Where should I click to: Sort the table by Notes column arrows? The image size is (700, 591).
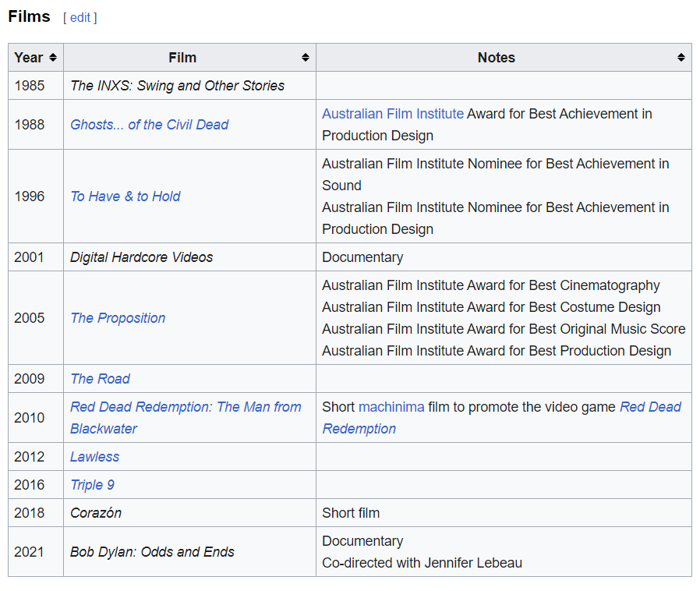coord(681,58)
